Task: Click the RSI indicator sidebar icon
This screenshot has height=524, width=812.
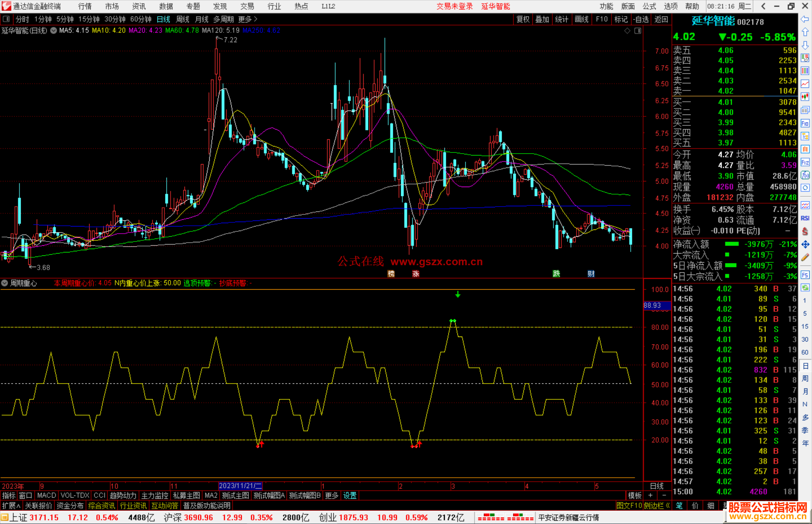Action: (805, 218)
